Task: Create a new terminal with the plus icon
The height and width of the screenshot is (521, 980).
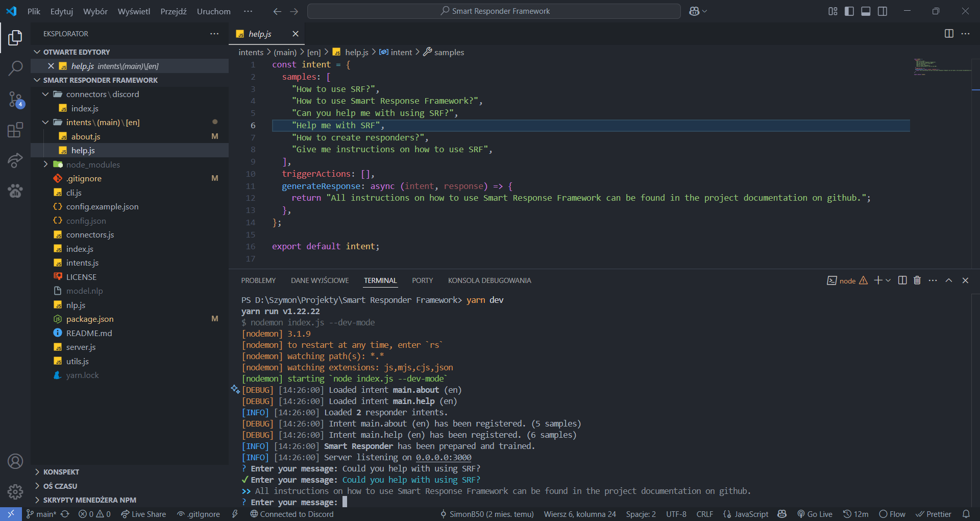Action: click(877, 280)
